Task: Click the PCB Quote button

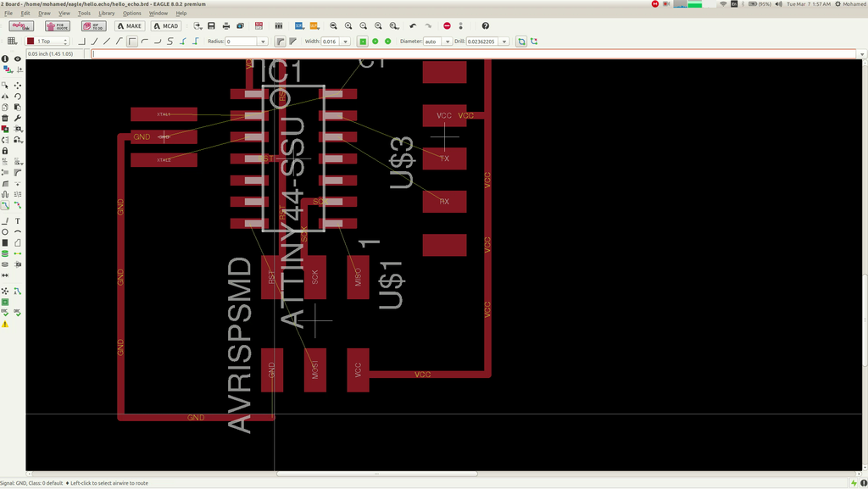Action: tap(58, 26)
